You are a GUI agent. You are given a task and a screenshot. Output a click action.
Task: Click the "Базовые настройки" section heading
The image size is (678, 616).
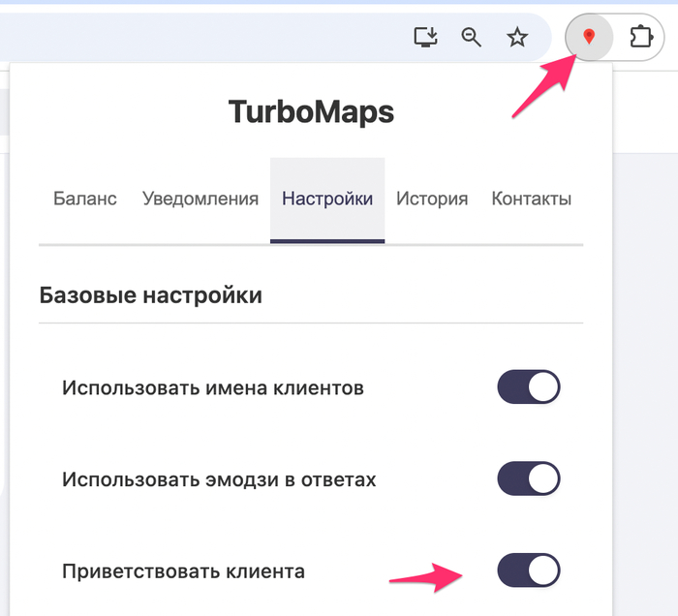point(150,294)
